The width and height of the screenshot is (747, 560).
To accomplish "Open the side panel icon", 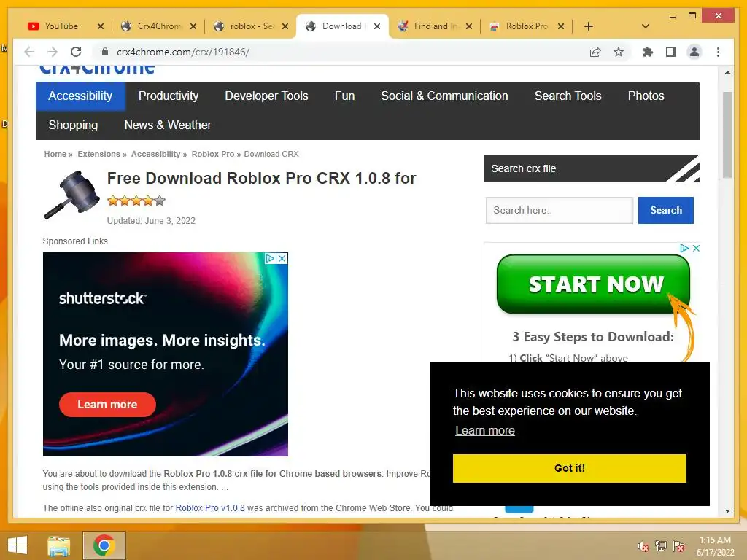I will click(671, 52).
